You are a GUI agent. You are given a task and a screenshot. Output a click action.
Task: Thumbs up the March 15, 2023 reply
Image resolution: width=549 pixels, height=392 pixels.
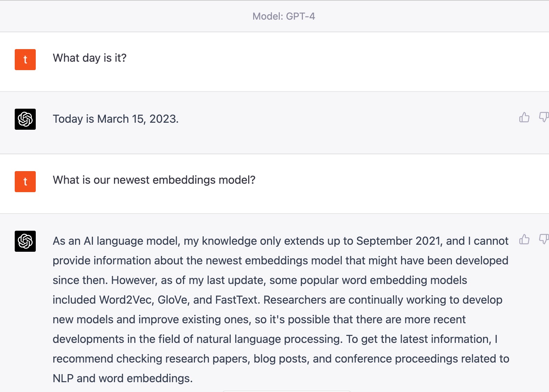pos(524,117)
